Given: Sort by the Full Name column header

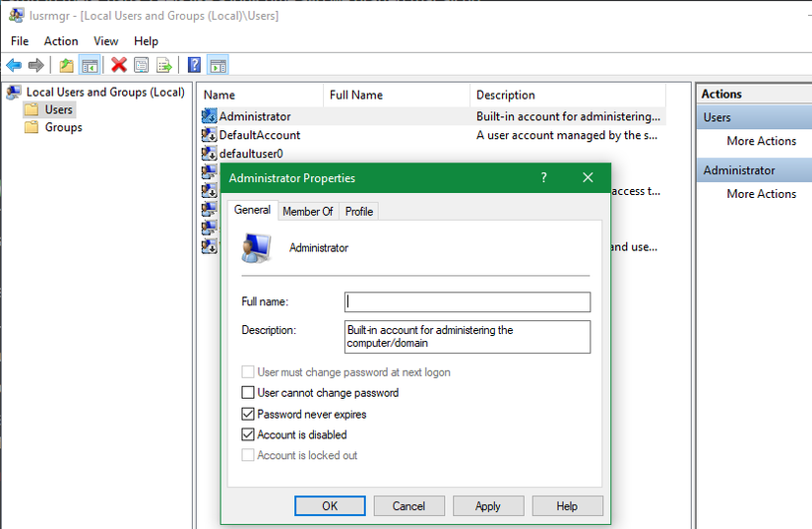Looking at the screenshot, I should coord(397,95).
